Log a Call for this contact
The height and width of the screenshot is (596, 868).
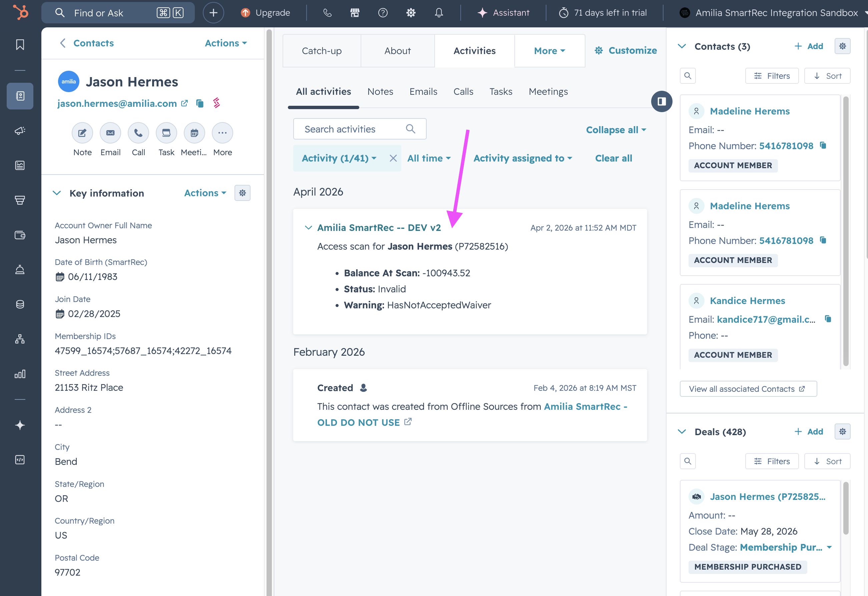click(x=138, y=133)
